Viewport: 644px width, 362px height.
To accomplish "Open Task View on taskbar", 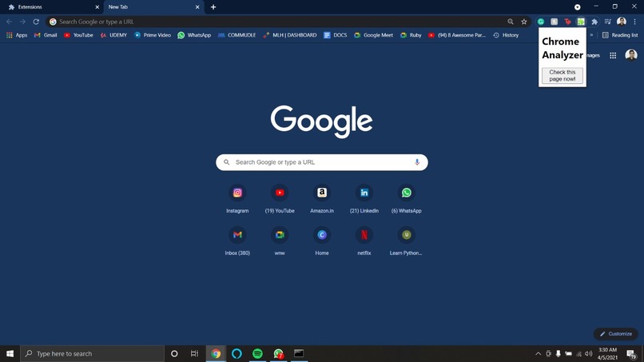I will [x=195, y=353].
